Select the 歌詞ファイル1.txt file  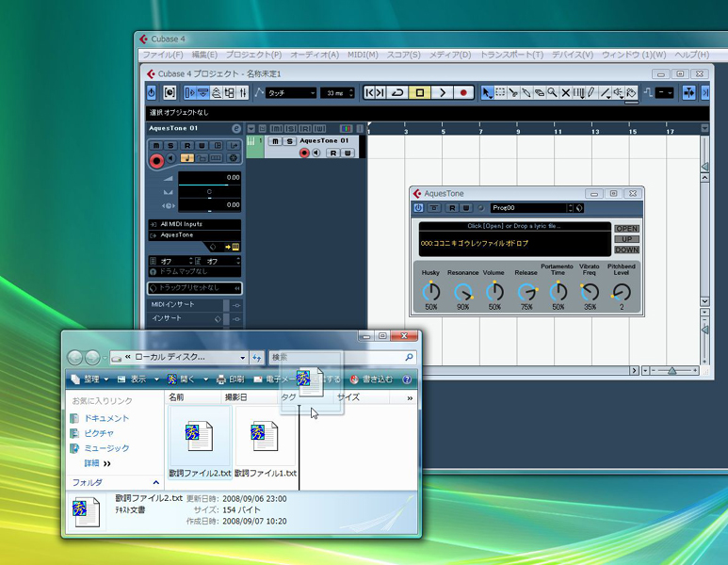click(x=265, y=443)
